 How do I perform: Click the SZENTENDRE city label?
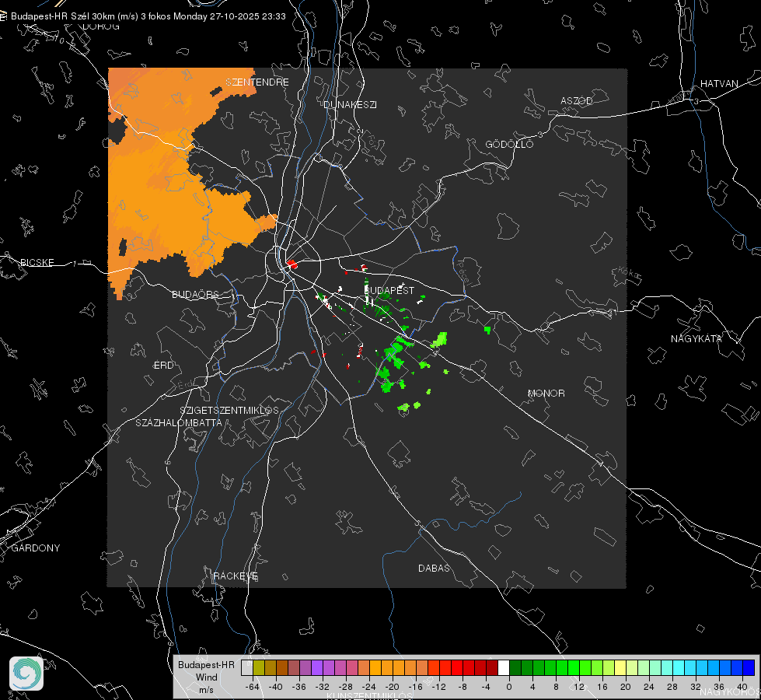257,82
